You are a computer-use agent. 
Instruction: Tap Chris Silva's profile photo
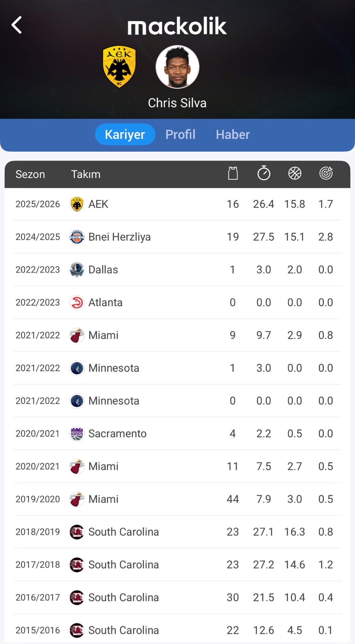coord(177,67)
